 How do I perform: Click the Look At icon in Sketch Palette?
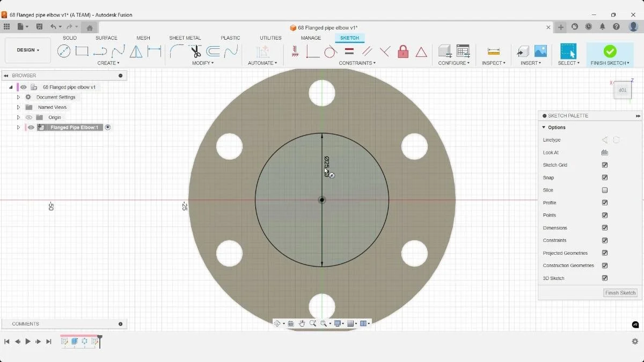[x=605, y=152]
